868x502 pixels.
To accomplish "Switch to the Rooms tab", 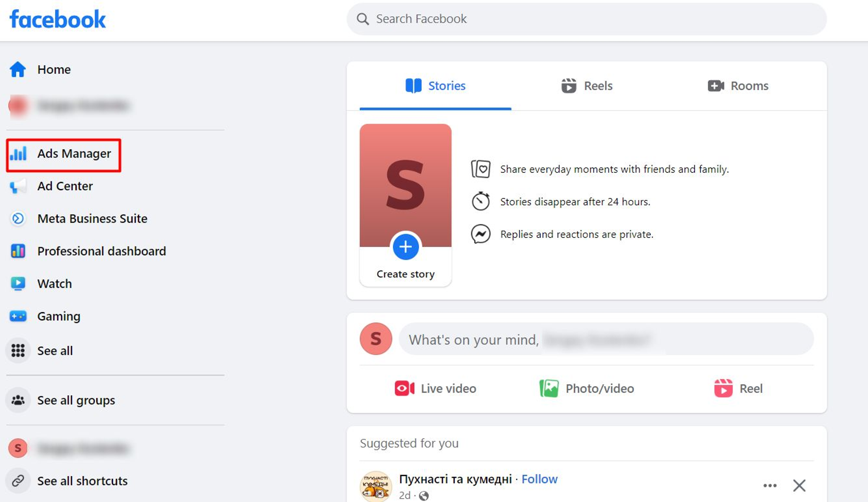I will [x=738, y=86].
